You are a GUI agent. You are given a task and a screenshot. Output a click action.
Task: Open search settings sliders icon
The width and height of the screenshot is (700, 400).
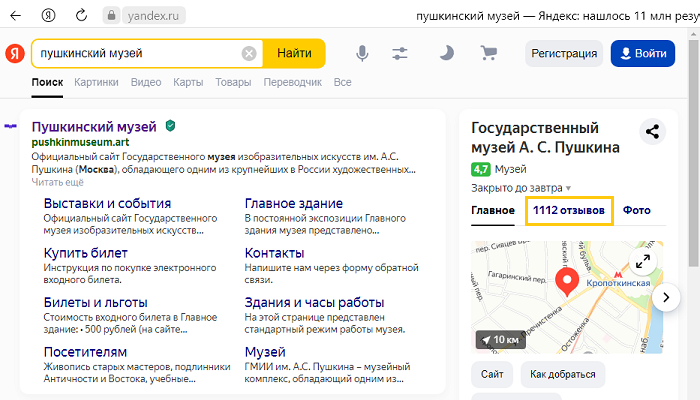pyautogui.click(x=401, y=53)
